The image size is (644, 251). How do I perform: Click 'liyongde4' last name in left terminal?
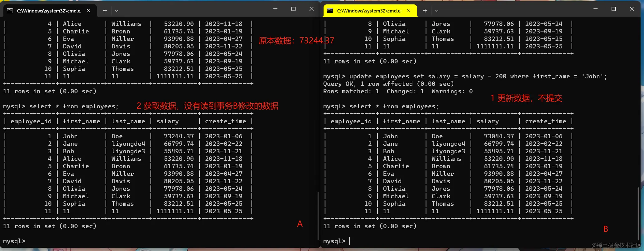click(128, 144)
